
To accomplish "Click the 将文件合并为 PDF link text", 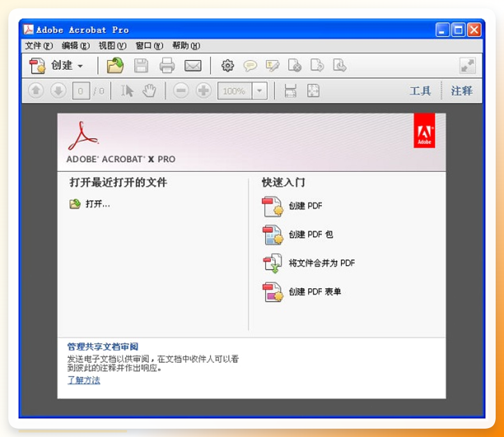I will coord(322,263).
